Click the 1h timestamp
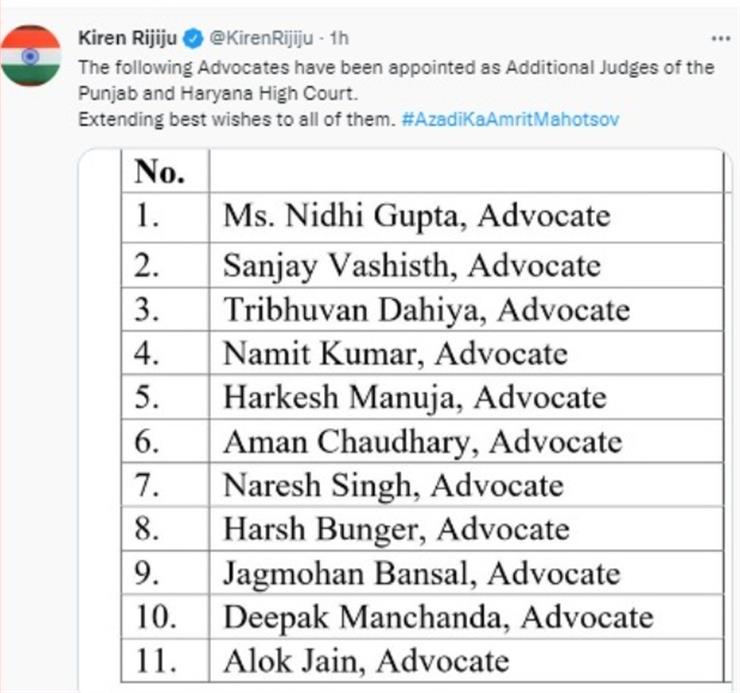This screenshot has height=693, width=740. [339, 38]
